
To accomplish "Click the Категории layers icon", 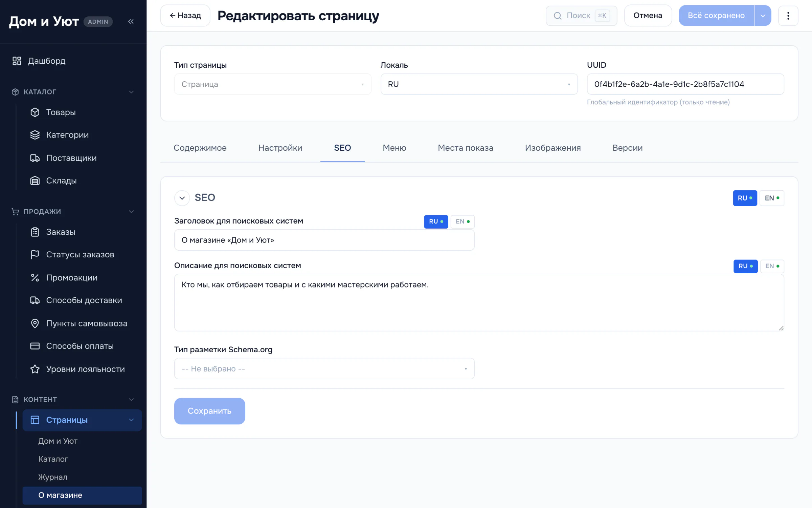I will [x=35, y=135].
